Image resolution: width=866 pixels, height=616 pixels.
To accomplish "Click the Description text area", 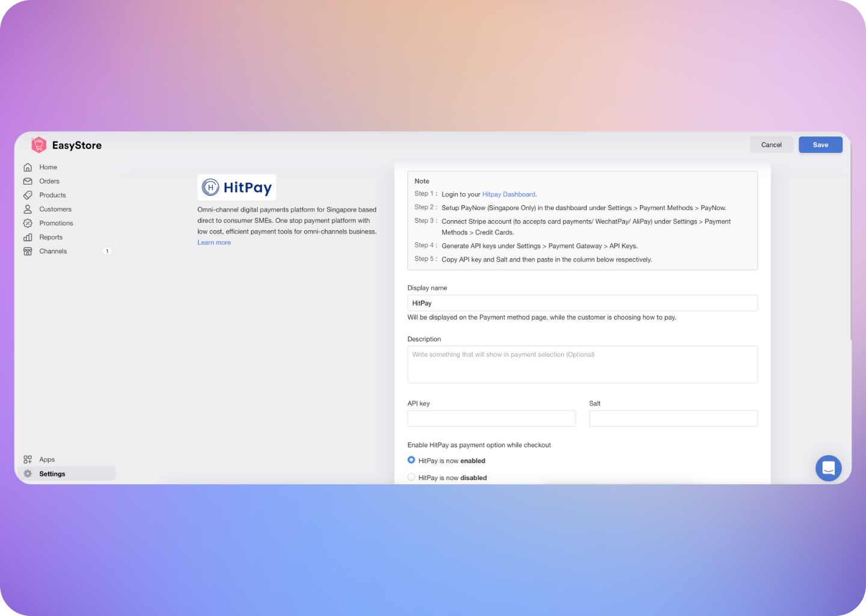I will 583,365.
